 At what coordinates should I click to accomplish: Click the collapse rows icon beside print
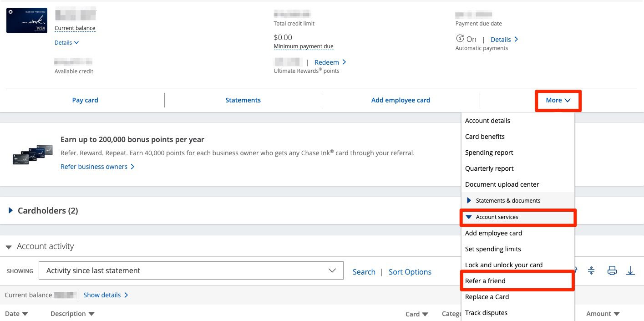(591, 271)
